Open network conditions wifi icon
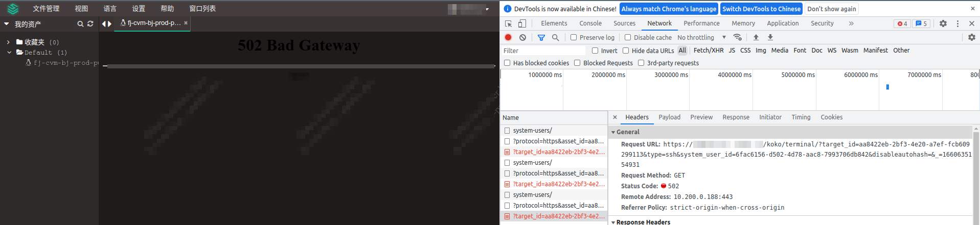980x225 pixels. [x=737, y=37]
